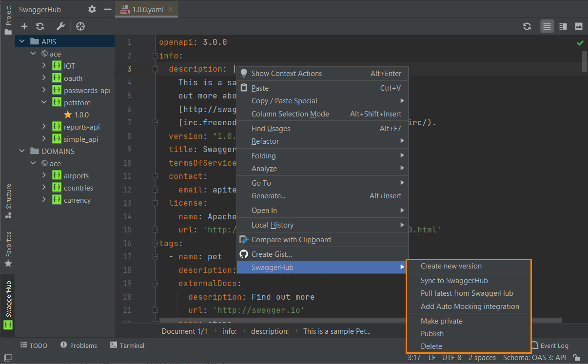Click the plus icon to add a new API
This screenshot has height=364, width=588.
[x=24, y=26]
